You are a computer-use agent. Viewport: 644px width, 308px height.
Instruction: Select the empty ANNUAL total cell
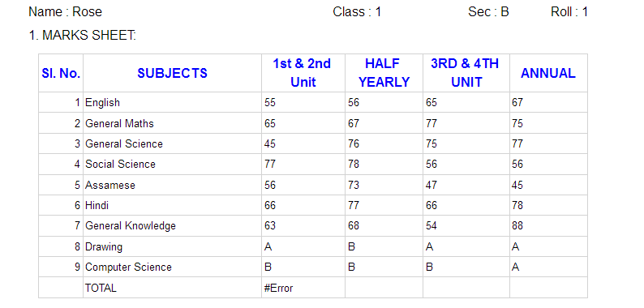[x=548, y=288]
